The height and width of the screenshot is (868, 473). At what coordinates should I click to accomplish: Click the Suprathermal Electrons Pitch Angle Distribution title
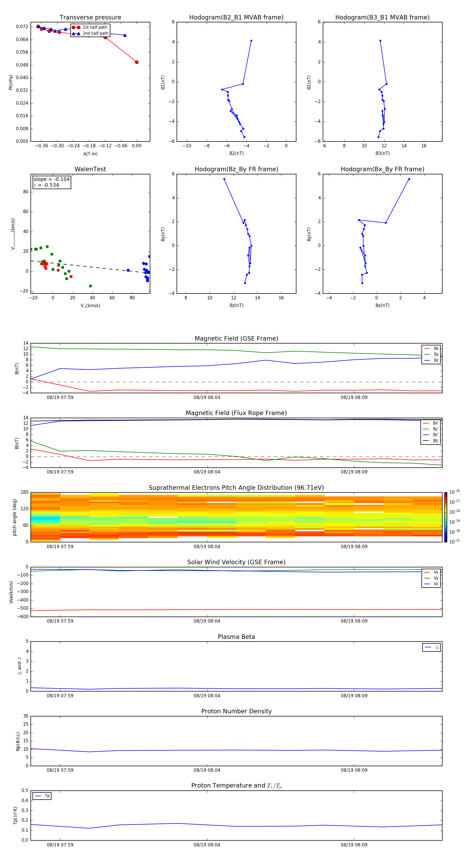236,488
